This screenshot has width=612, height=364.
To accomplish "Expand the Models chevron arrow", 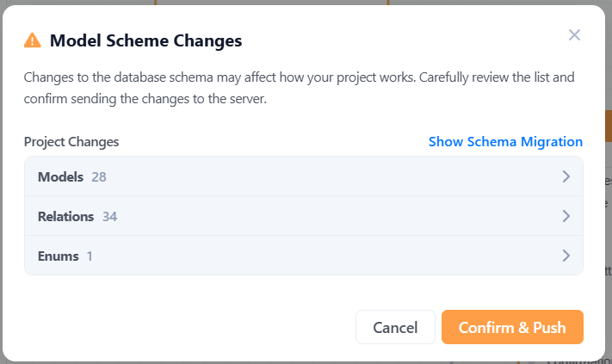I will (566, 176).
